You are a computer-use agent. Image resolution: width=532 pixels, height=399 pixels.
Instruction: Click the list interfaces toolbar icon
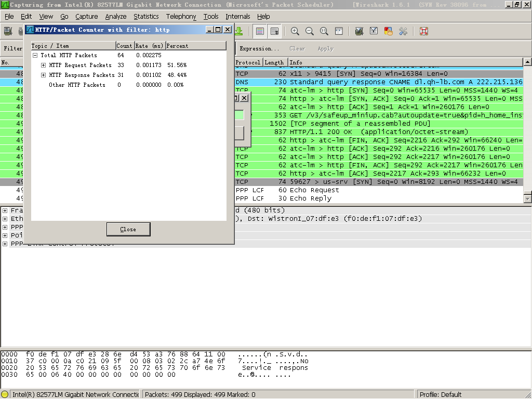8,31
